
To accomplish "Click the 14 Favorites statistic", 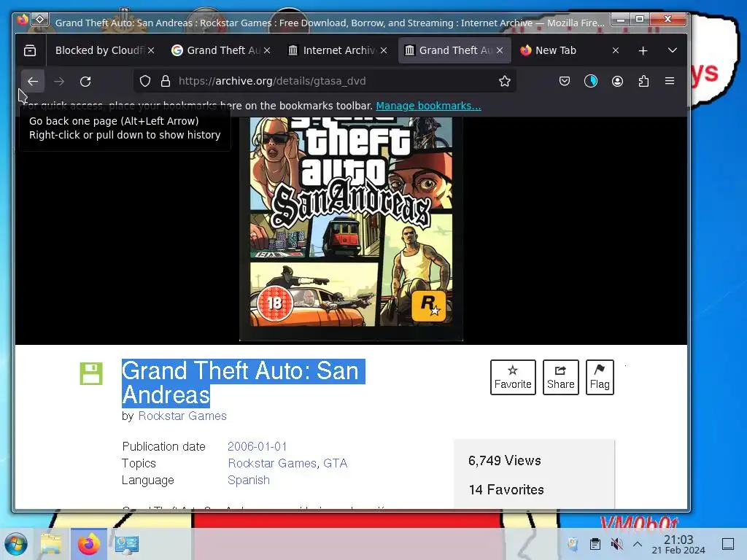I will 506,490.
